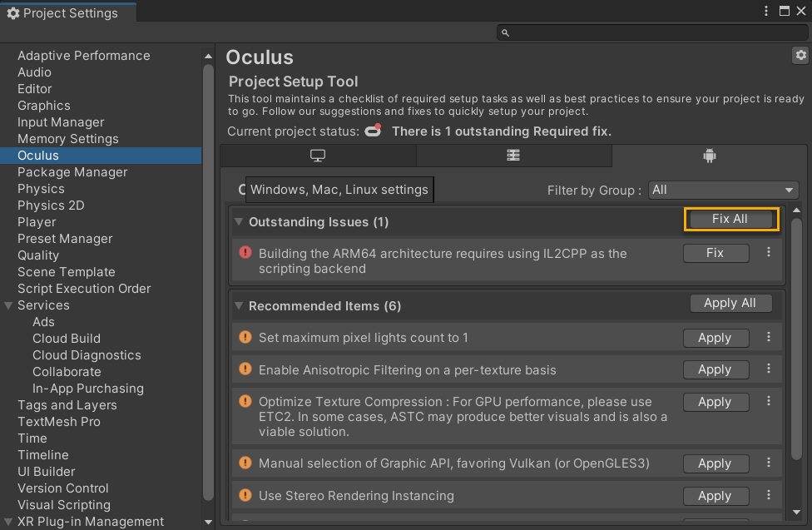Open the window kebab options menu
This screenshot has width=812, height=530.
[766, 11]
